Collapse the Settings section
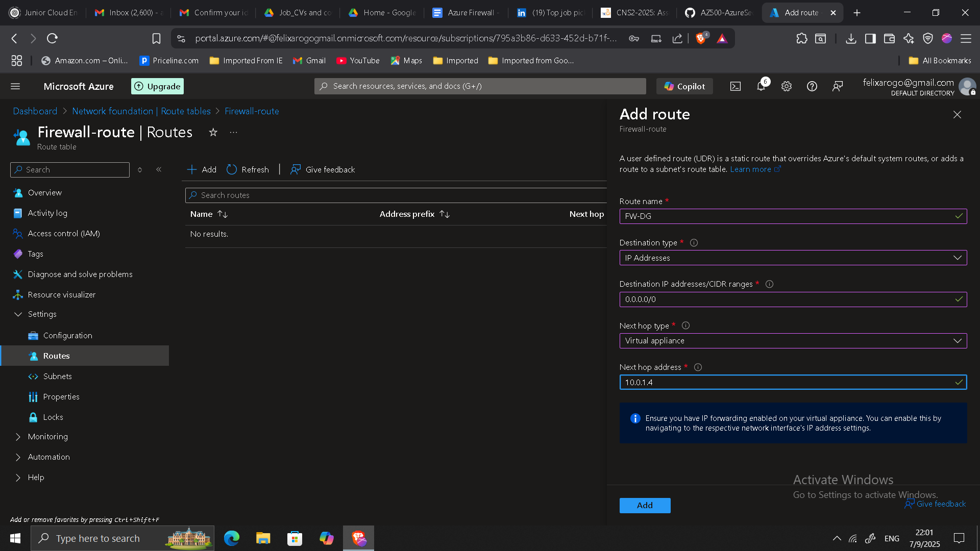 (18, 314)
